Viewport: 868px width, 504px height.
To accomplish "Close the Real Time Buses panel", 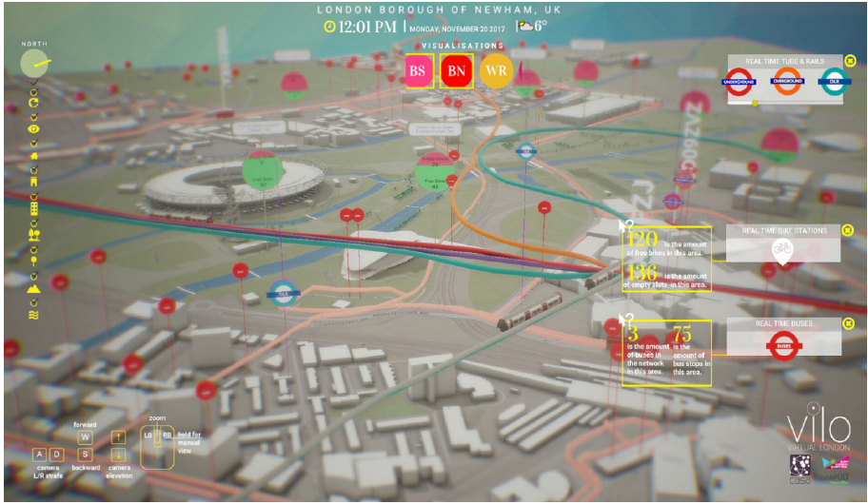I will click(x=848, y=323).
